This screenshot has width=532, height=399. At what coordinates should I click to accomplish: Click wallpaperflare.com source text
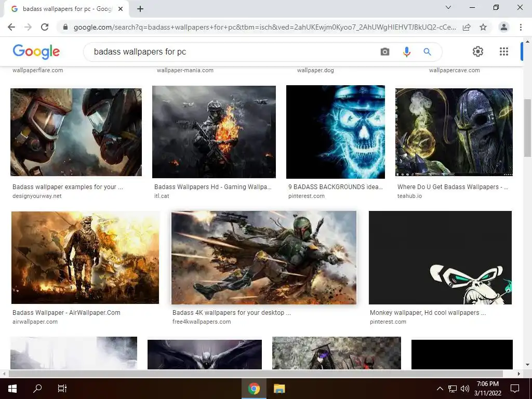(37, 70)
